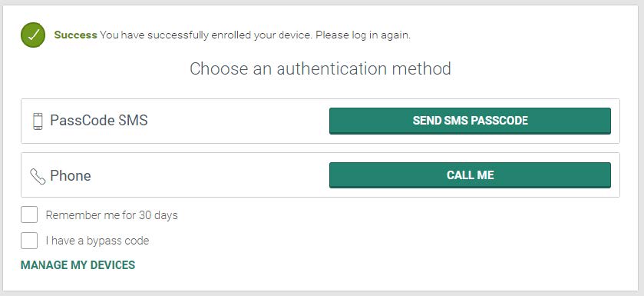Enable Remember me for 30 days checkbox
Image resolution: width=644 pixels, height=296 pixels.
(29, 215)
